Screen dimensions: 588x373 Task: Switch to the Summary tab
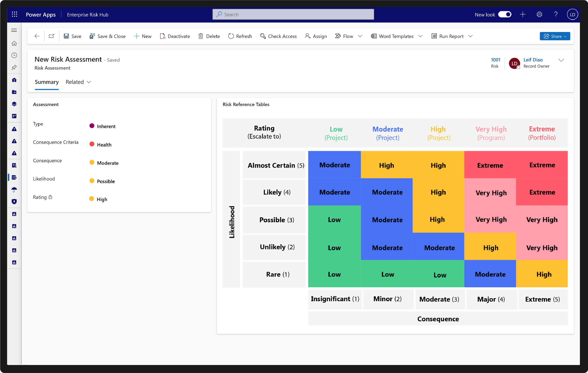tap(47, 82)
